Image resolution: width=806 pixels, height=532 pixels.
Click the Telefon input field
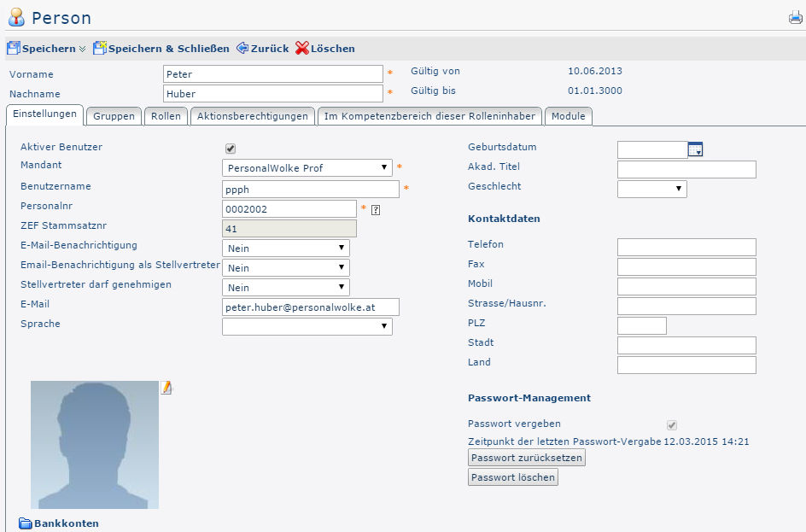coord(686,248)
